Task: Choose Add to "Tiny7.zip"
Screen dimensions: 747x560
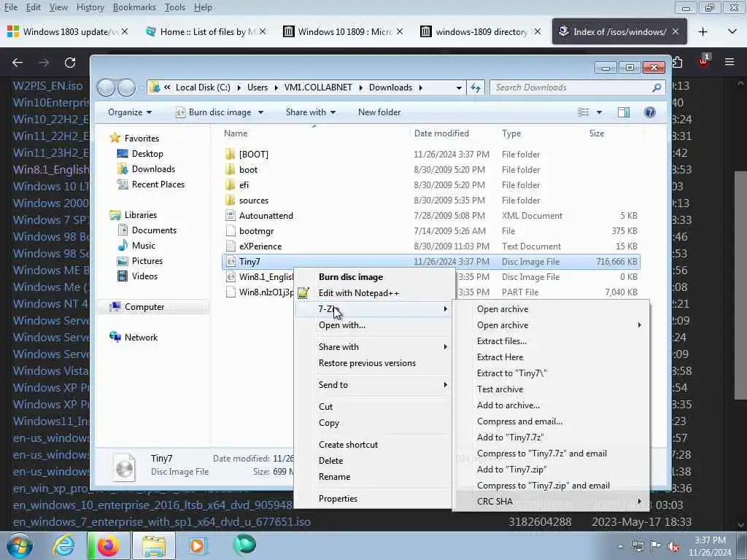Action: (511, 470)
